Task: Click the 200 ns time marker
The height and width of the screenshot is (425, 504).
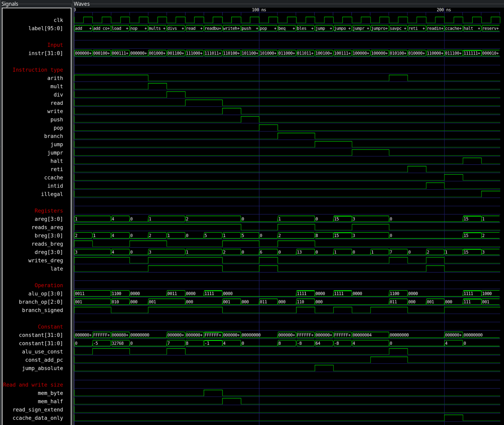Action: [x=444, y=10]
